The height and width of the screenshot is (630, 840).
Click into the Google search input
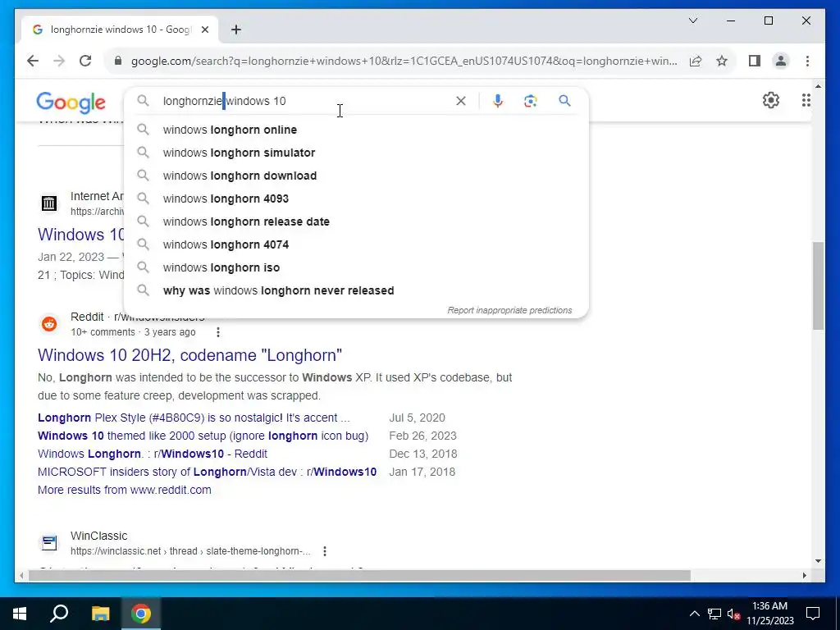click(x=305, y=101)
